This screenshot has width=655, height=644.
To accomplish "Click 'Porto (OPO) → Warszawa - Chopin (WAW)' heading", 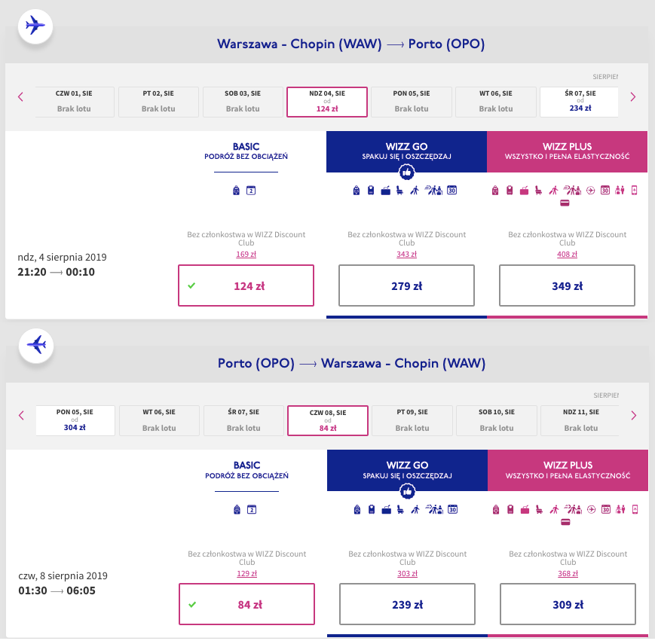I will [x=352, y=363].
